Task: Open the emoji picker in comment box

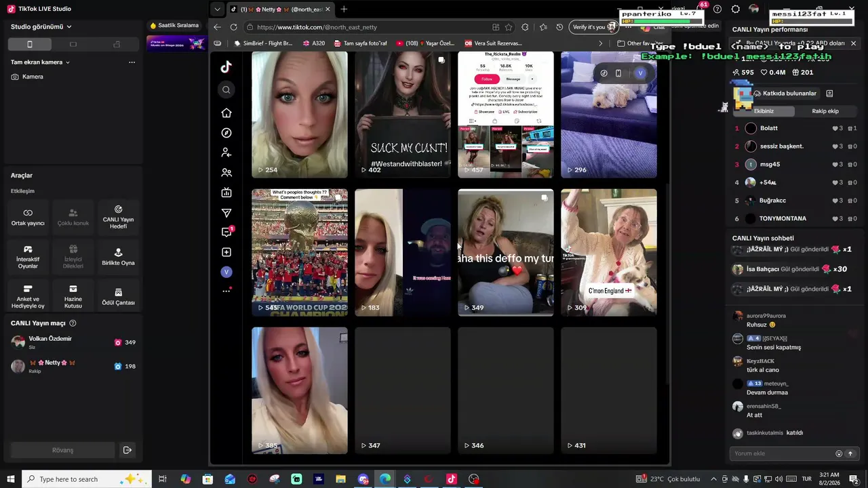Action: click(839, 453)
